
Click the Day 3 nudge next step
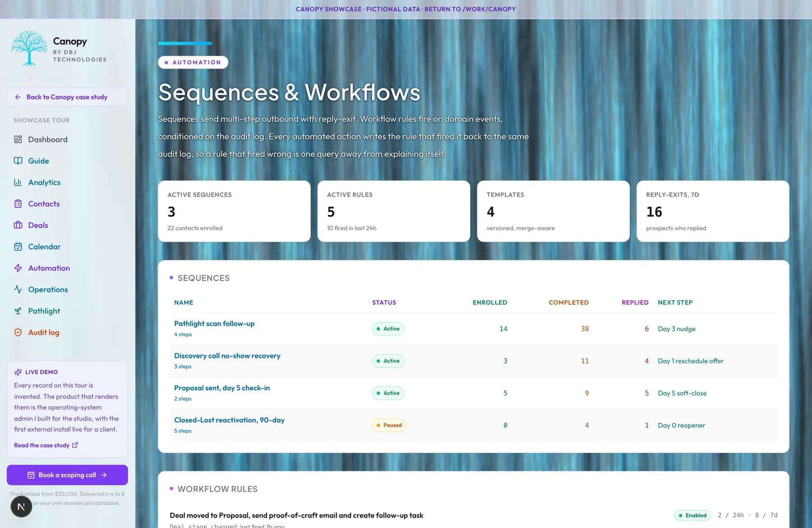point(676,329)
